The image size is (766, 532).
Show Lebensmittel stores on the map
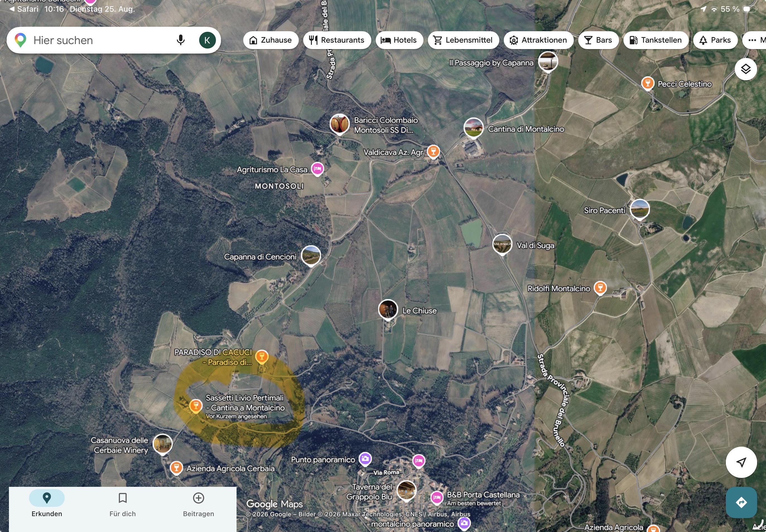point(463,40)
